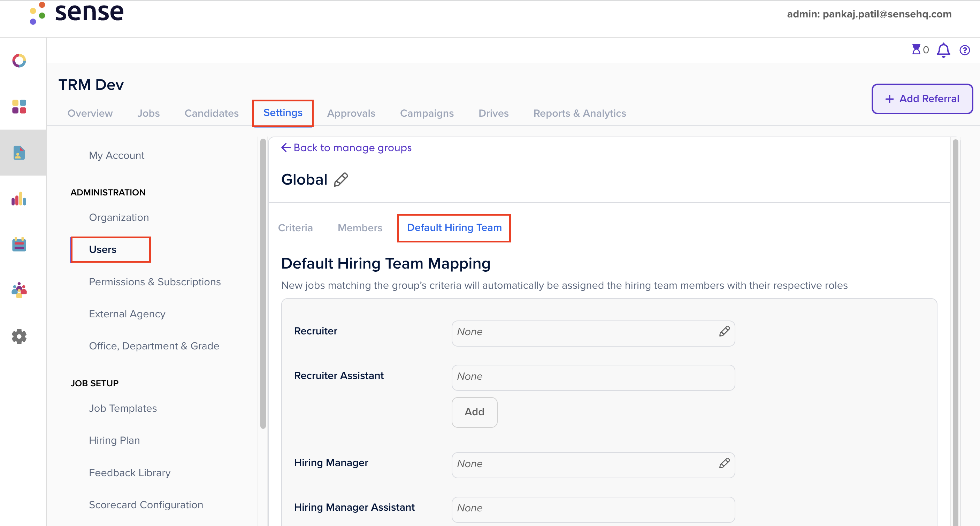Click the hourglass pending tasks icon
Viewport: 980px width, 526px height.
(x=916, y=49)
